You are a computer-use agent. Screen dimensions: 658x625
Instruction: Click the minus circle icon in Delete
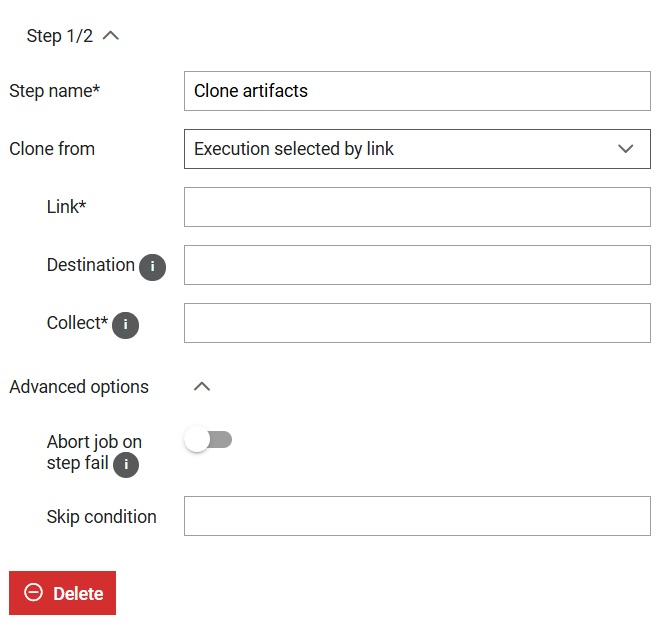pyautogui.click(x=34, y=593)
